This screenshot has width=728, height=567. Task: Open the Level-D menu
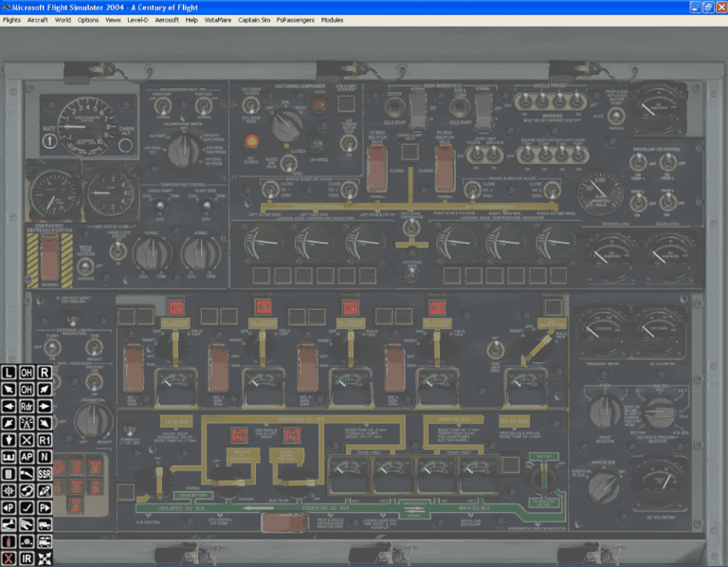tap(138, 20)
